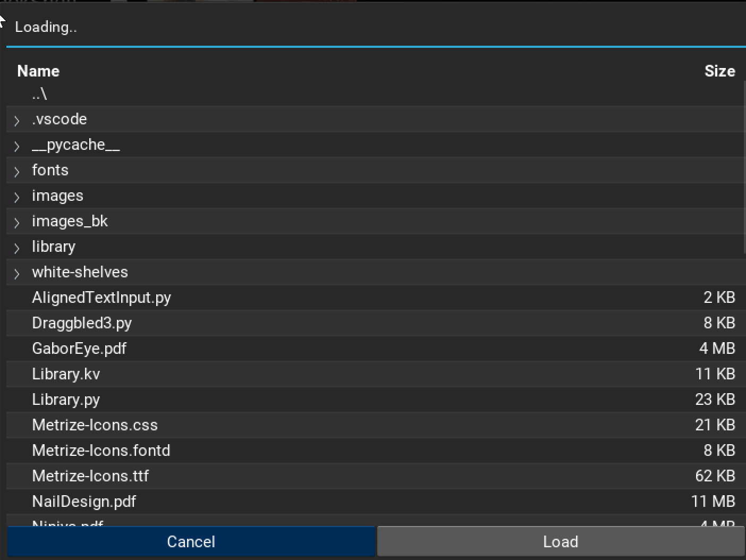
Task: Expand the white-shelves folder chevron
Action: point(16,274)
